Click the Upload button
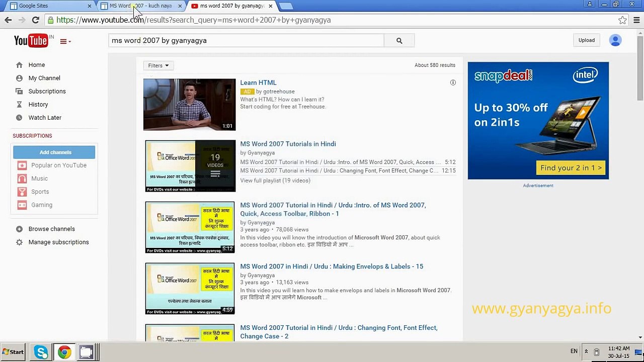644x362 pixels. pyautogui.click(x=586, y=40)
